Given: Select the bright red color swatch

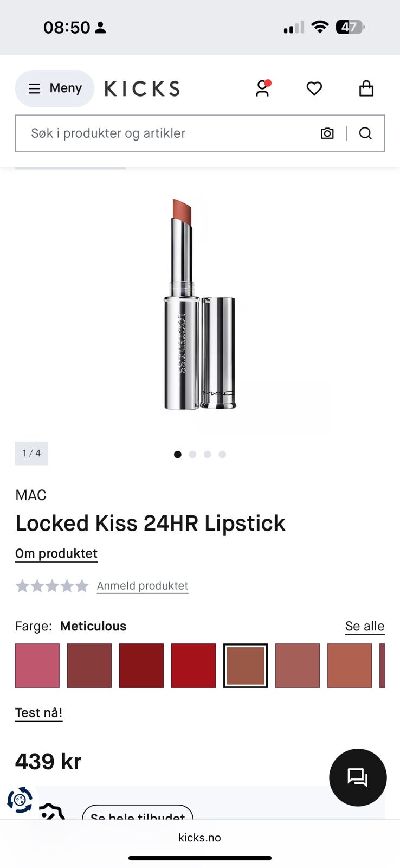Looking at the screenshot, I should tap(193, 666).
